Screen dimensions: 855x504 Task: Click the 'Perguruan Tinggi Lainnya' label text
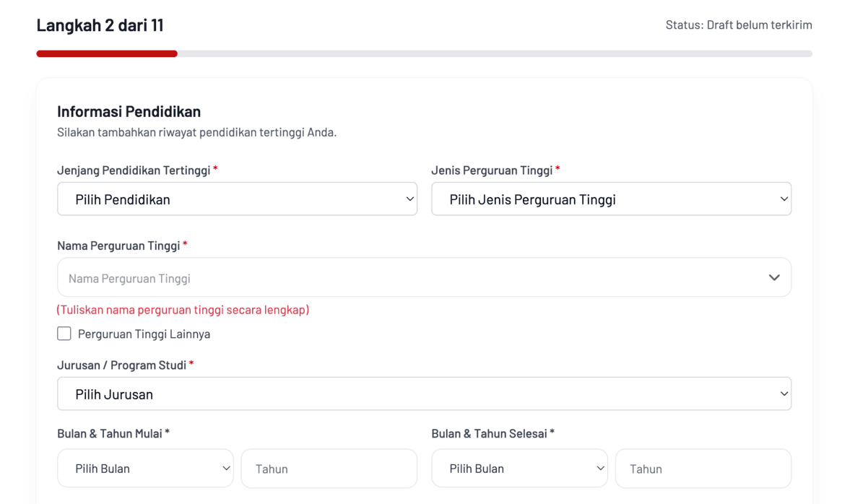144,334
